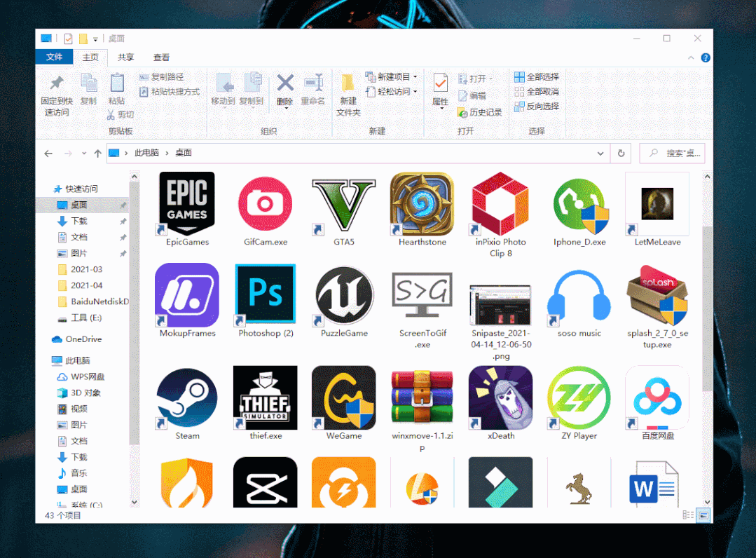Screen dimensions: 756x558
Task: Click 此电脑 in the address path
Action: [146, 153]
